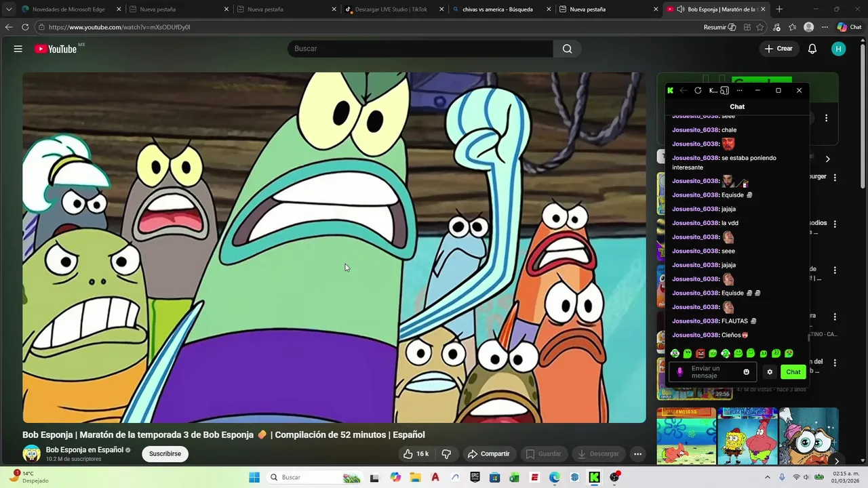The width and height of the screenshot is (868, 488).
Task: Go back in the Kick chat window
Action: click(x=684, y=90)
